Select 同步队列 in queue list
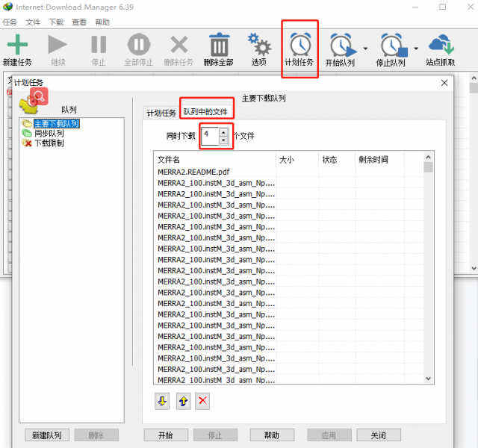 (x=49, y=133)
